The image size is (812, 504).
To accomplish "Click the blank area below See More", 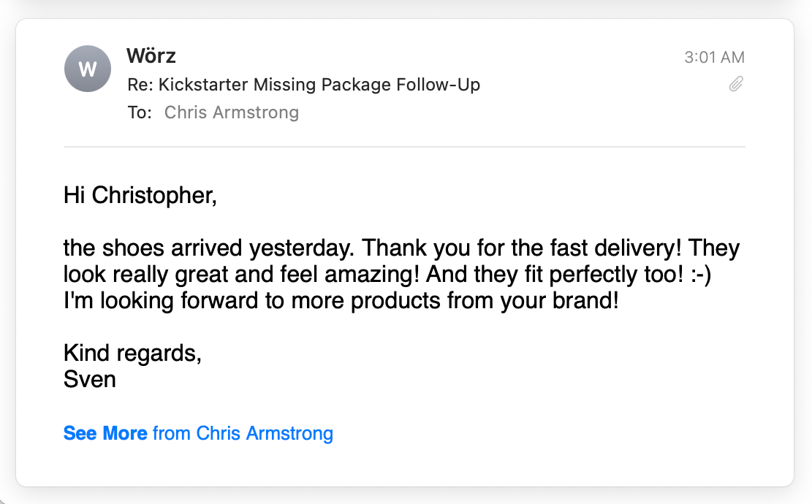I will (x=404, y=466).
